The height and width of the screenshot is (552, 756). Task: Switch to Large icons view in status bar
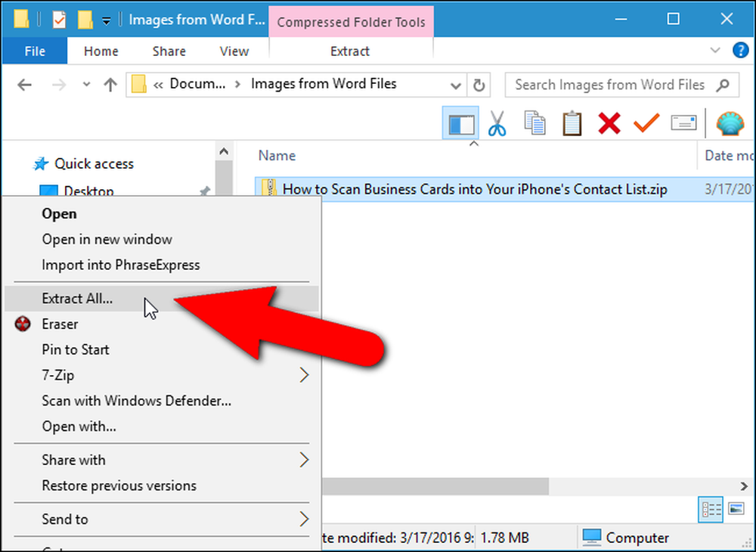[x=736, y=509]
